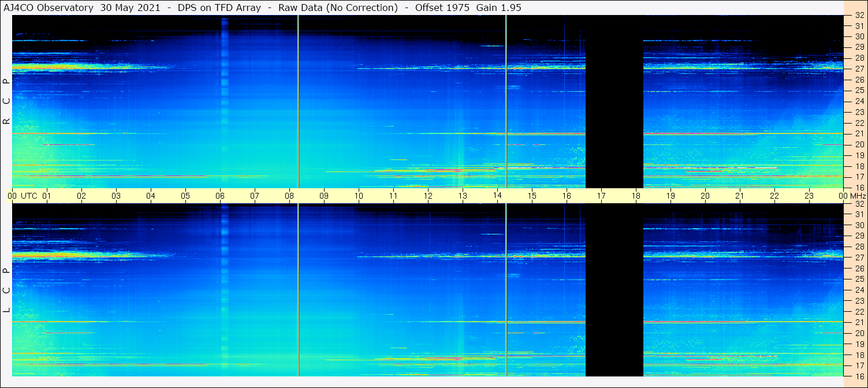Click the '01' hour label on time axis
Viewport: 868px width, 388px height.
pos(47,196)
